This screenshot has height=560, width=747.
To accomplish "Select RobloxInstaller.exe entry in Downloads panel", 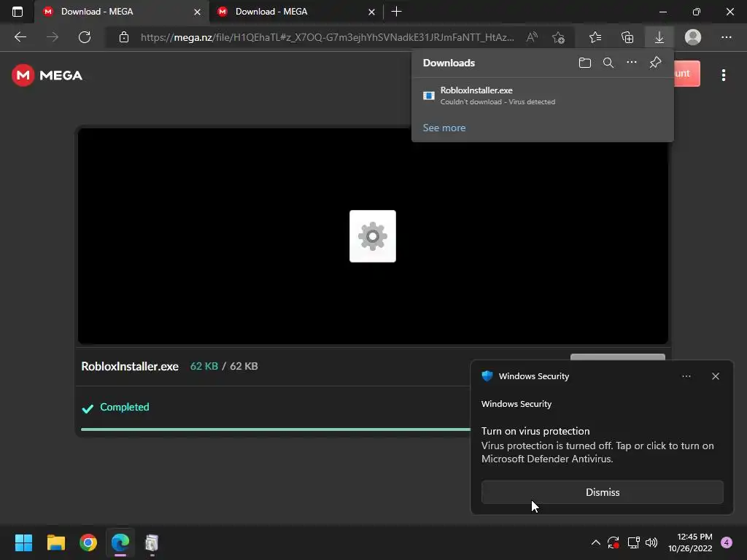I will click(542, 96).
